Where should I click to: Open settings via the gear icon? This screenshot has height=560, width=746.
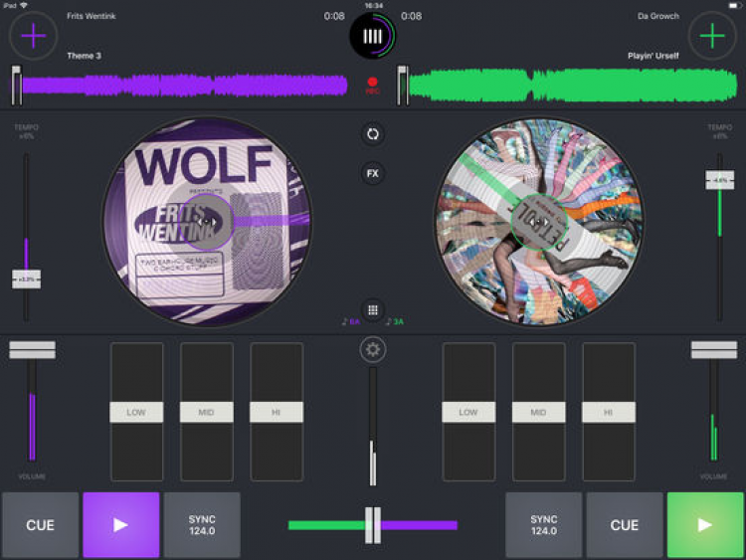pos(373,350)
